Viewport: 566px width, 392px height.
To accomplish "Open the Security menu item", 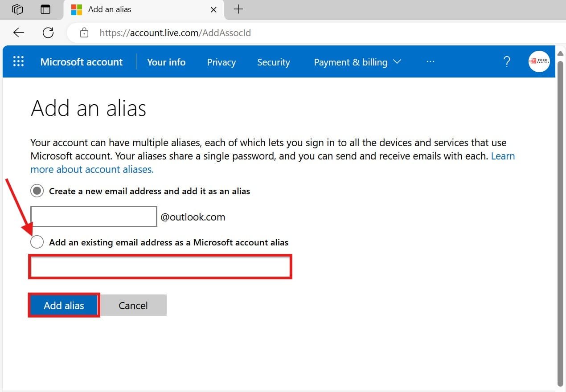I will (x=273, y=62).
